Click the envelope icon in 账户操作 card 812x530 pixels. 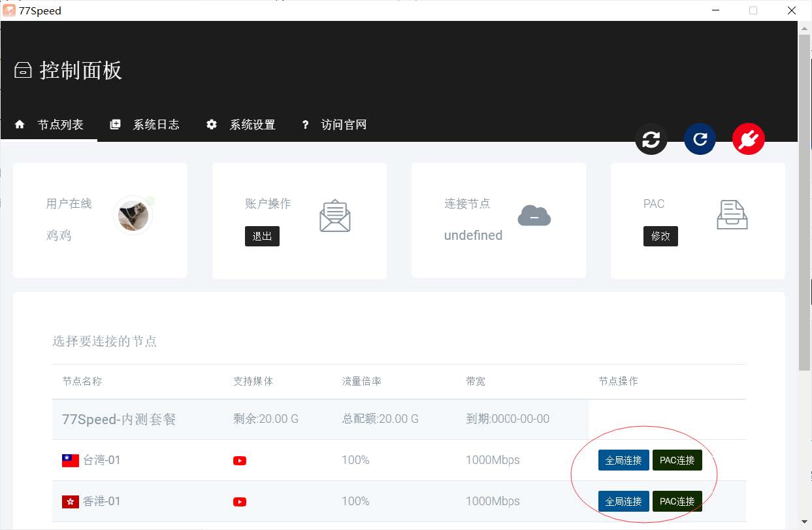click(x=335, y=216)
